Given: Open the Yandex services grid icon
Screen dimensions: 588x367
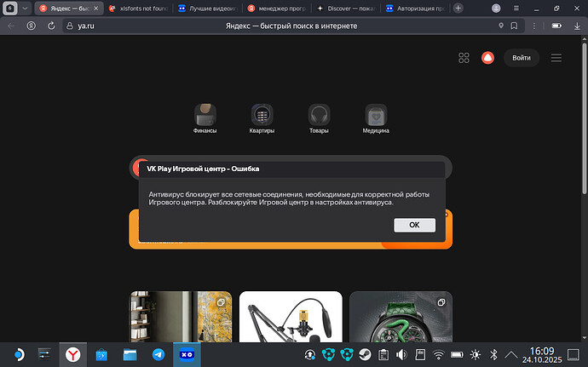Looking at the screenshot, I should click(x=464, y=58).
